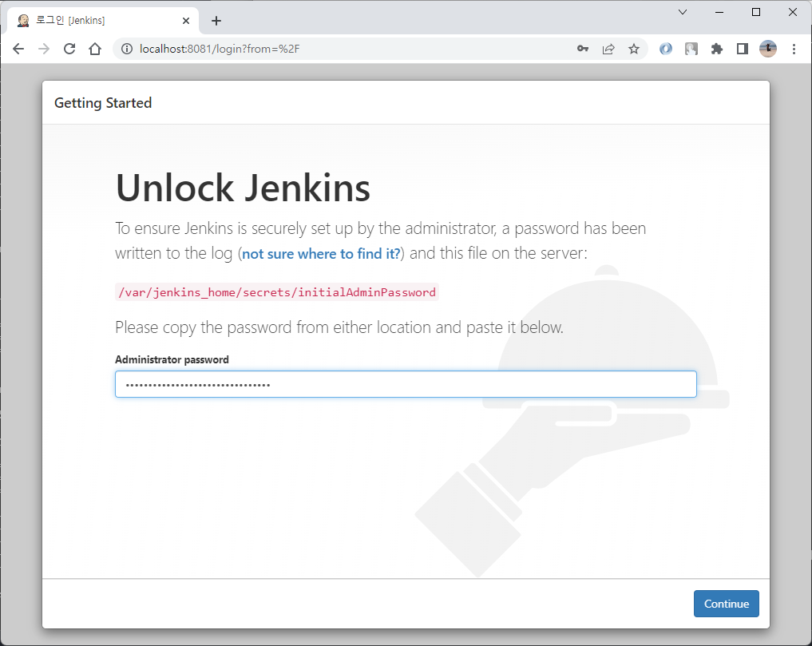Bookmark this page with the star

(634, 49)
